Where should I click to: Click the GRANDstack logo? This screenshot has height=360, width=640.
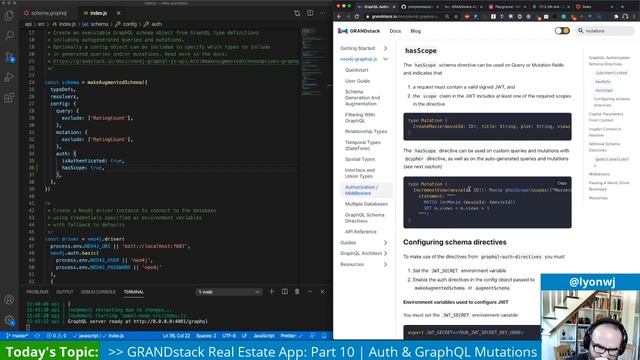point(359,31)
